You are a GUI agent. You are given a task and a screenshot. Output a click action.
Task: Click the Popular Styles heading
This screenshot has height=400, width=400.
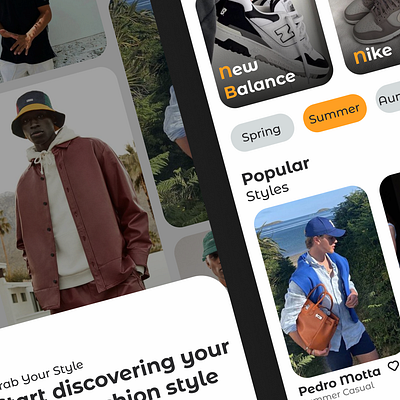(x=275, y=180)
